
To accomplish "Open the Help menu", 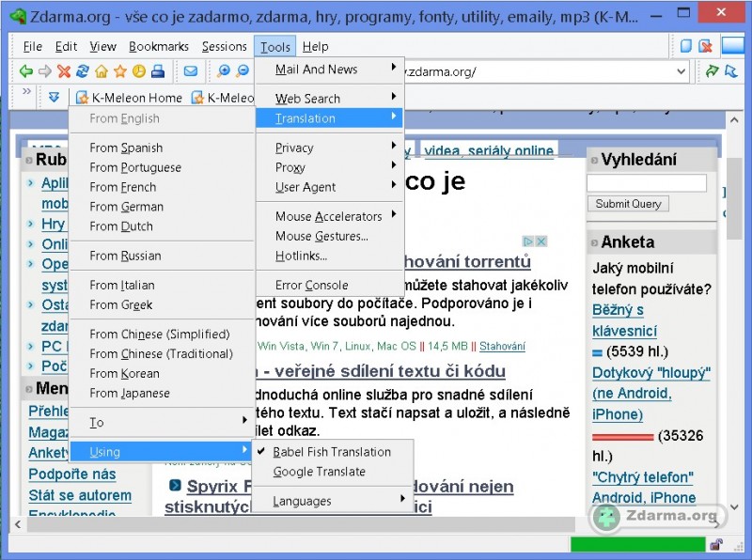I will click(316, 46).
